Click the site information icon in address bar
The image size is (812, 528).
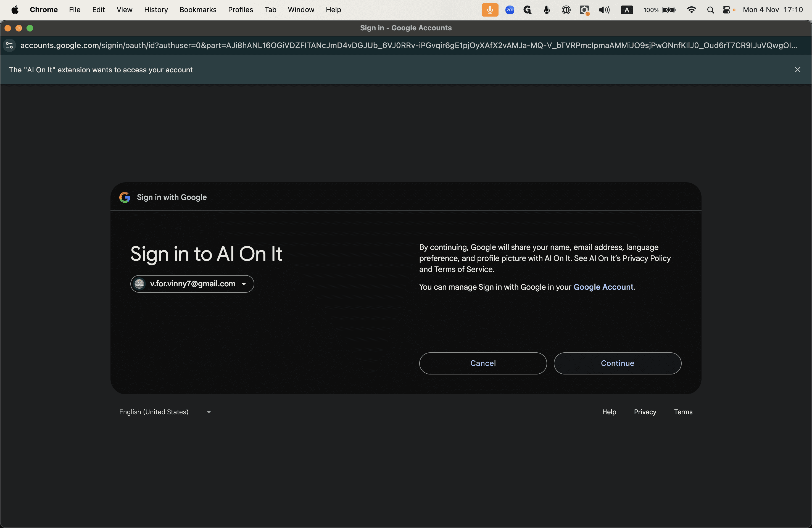(x=10, y=45)
